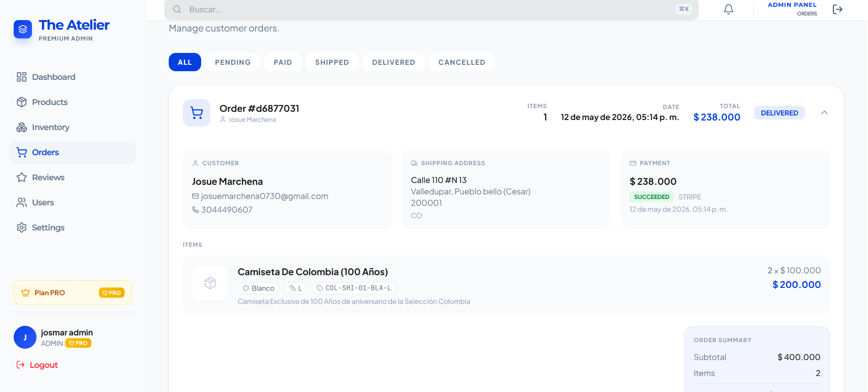The height and width of the screenshot is (392, 868).
Task: Click the Subtotal amount $ 400.000
Action: [x=799, y=357]
